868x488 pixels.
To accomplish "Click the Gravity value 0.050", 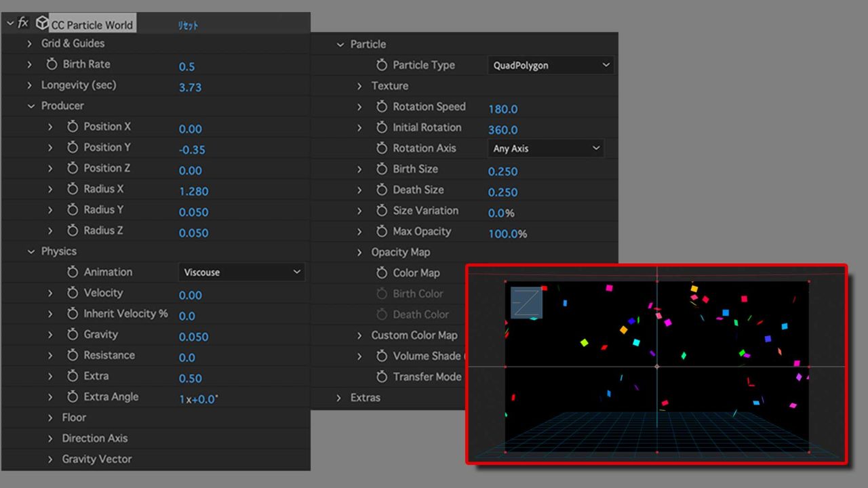I will tap(193, 337).
